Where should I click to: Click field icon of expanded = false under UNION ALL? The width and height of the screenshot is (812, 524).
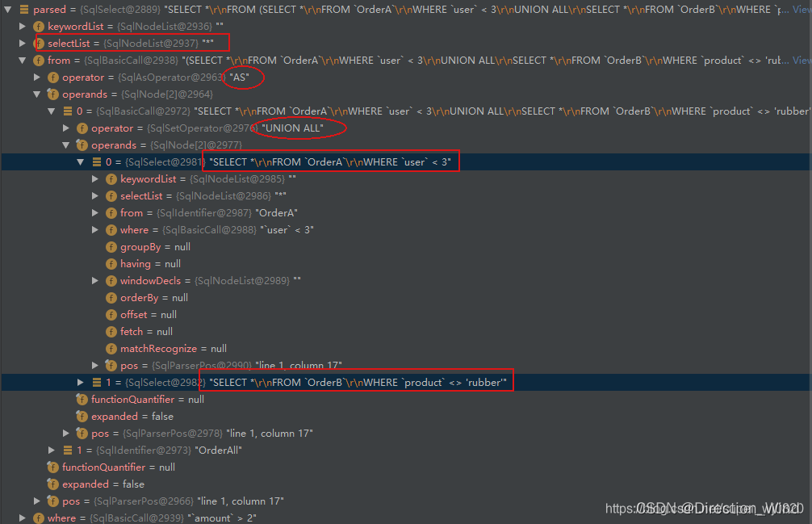(x=82, y=417)
